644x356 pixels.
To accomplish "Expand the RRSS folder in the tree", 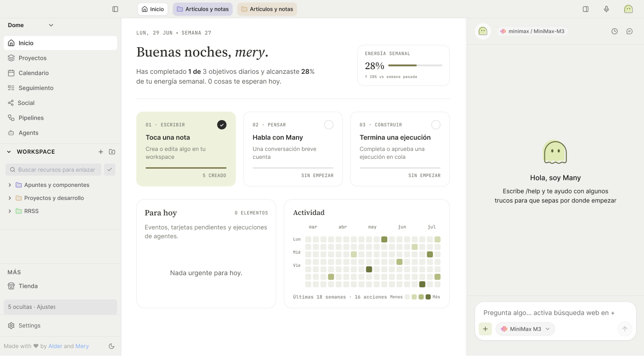I will point(10,211).
